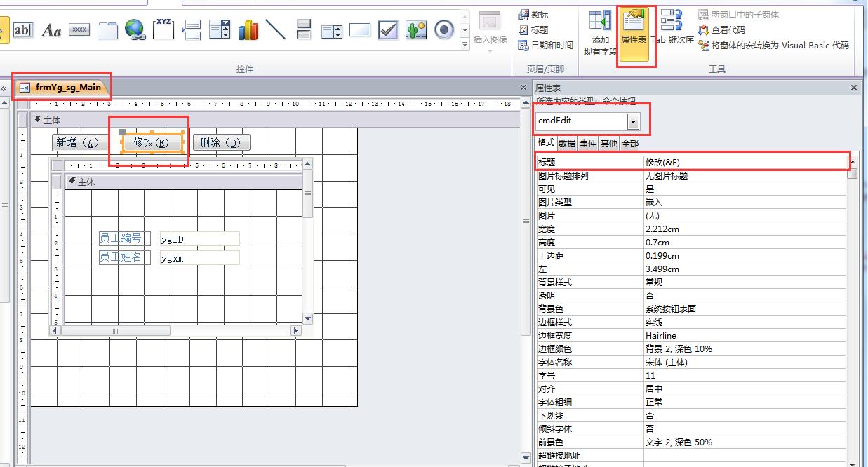The height and width of the screenshot is (467, 868).
Task: Click 查看代码 to view code
Action: tap(722, 29)
